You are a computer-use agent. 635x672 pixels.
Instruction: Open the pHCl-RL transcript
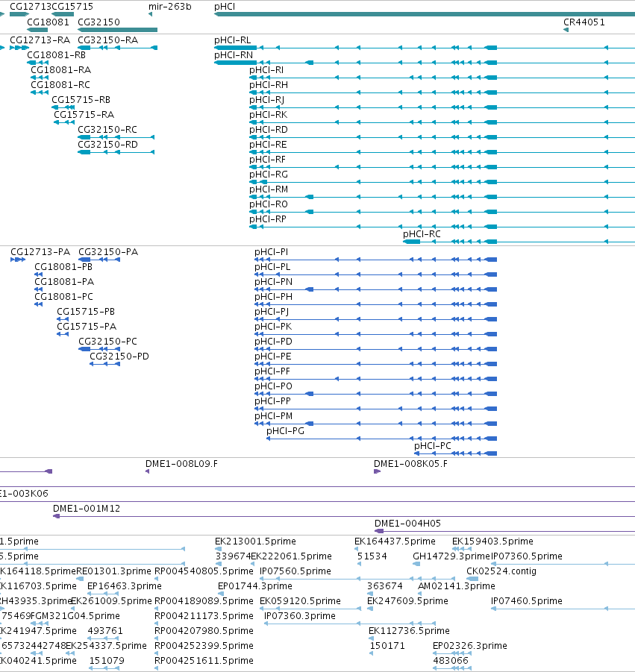(232, 40)
